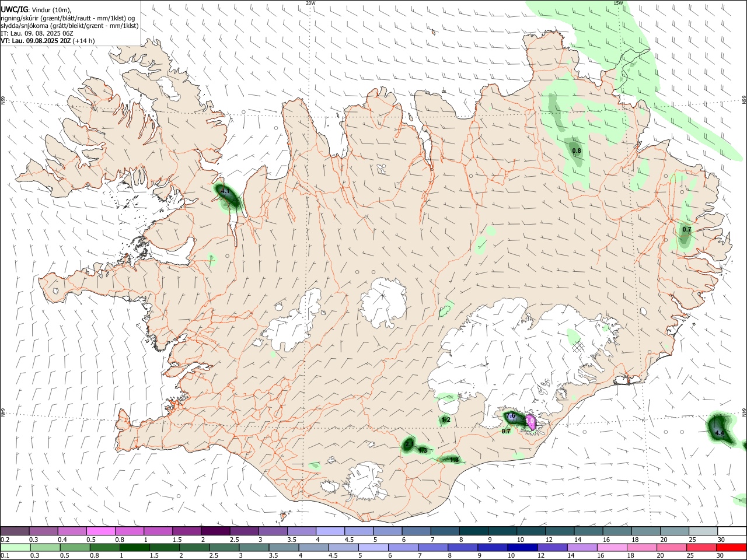Select the 'VT: Lau. 09.08.2025 20Z (+14 h)' line
This screenshot has height=560, width=747.
pyautogui.click(x=48, y=41)
